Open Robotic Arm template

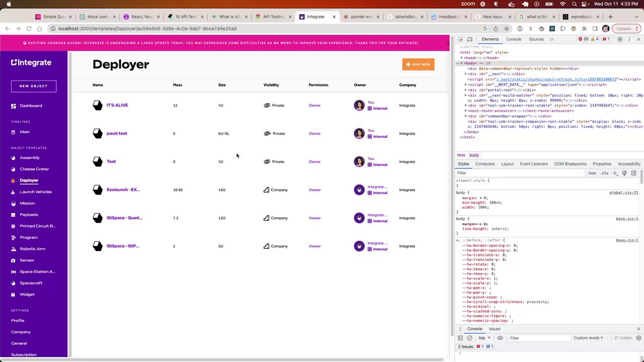28,249
